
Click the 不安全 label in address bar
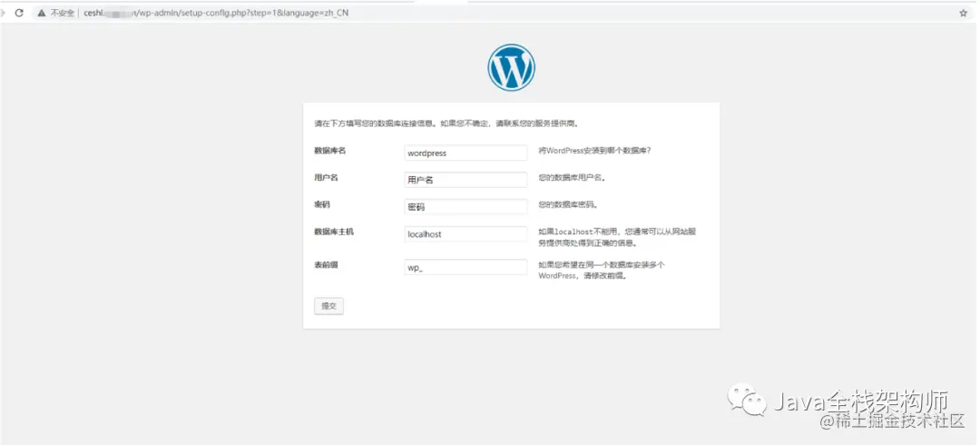tap(63, 13)
